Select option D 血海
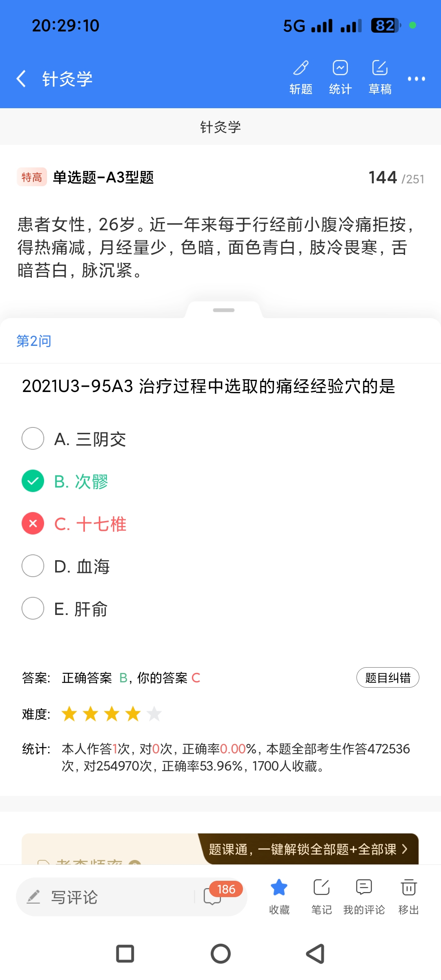441x980 pixels. click(x=33, y=566)
